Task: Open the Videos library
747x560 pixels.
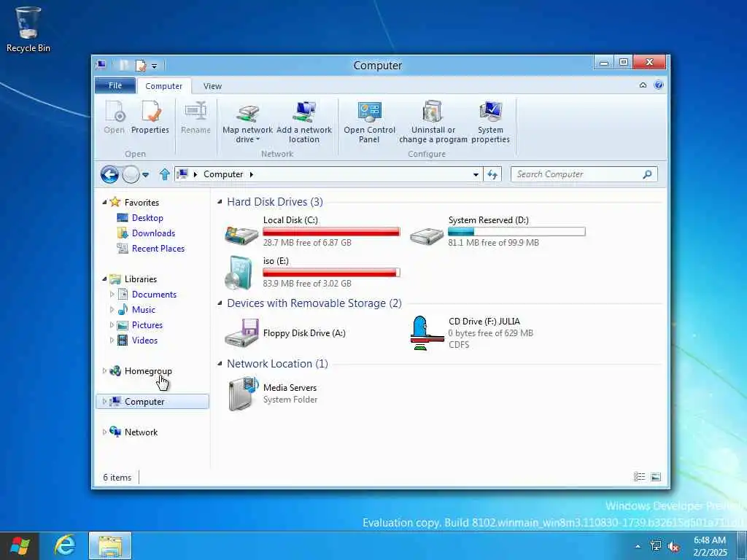Action: [144, 340]
